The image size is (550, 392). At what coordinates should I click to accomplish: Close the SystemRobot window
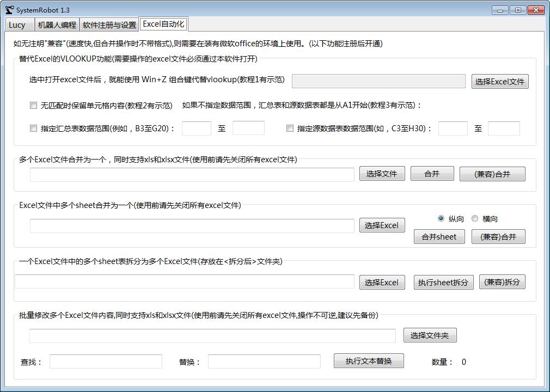click(x=536, y=10)
